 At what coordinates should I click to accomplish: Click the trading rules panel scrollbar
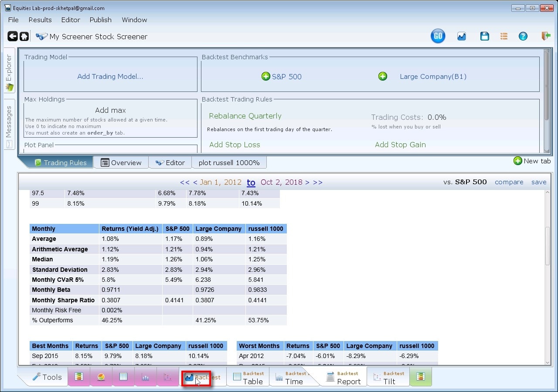(x=547, y=85)
